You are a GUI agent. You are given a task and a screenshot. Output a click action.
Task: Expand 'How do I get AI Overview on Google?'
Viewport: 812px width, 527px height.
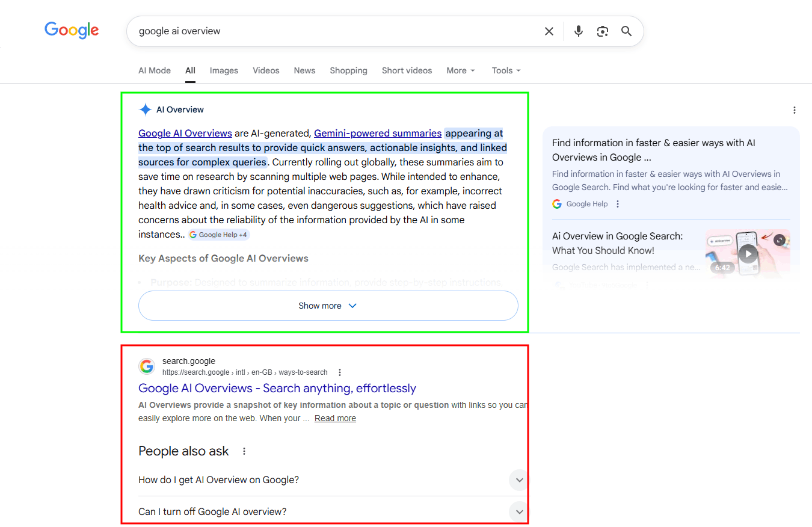point(518,479)
